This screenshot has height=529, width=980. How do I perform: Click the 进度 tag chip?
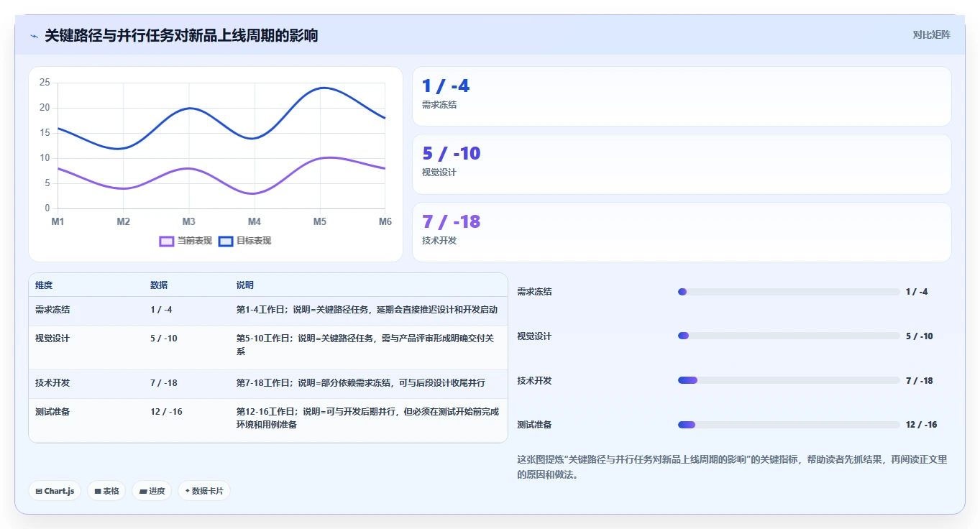(152, 491)
